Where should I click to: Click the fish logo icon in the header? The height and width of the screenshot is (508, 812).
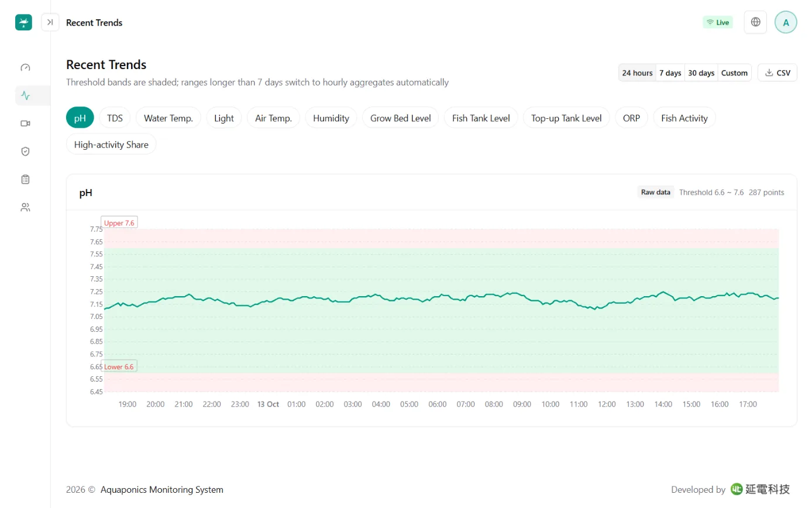point(23,22)
